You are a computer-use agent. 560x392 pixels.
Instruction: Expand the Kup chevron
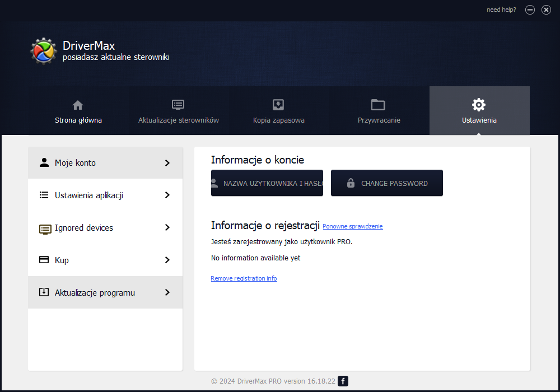click(167, 260)
